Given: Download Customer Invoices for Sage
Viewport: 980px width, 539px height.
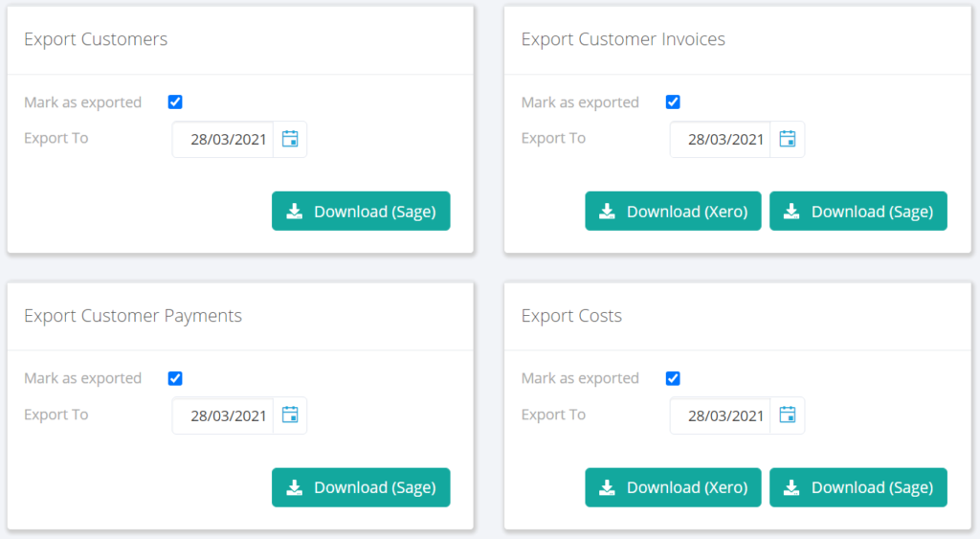Looking at the screenshot, I should 858,212.
